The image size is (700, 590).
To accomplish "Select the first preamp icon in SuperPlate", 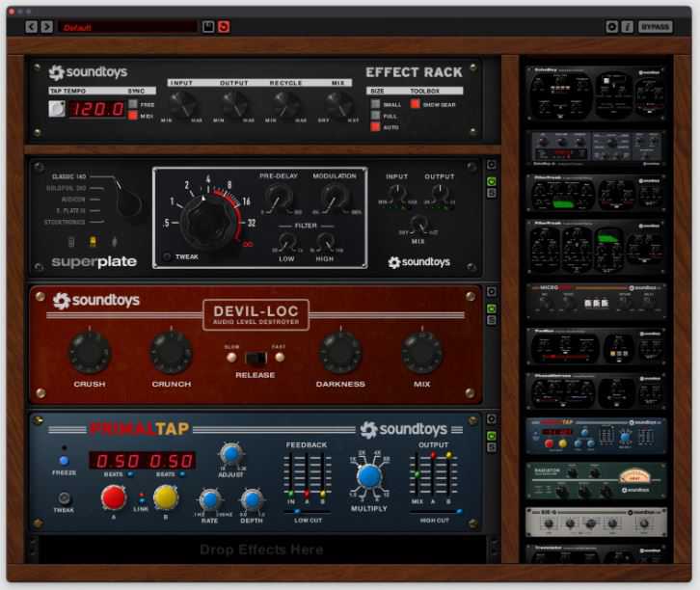I will (x=71, y=242).
